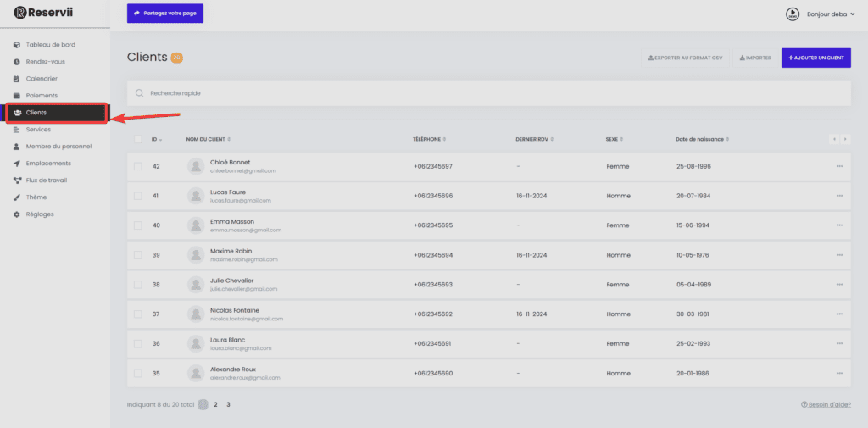Focus the Recherche rapide search field

pyautogui.click(x=489, y=93)
